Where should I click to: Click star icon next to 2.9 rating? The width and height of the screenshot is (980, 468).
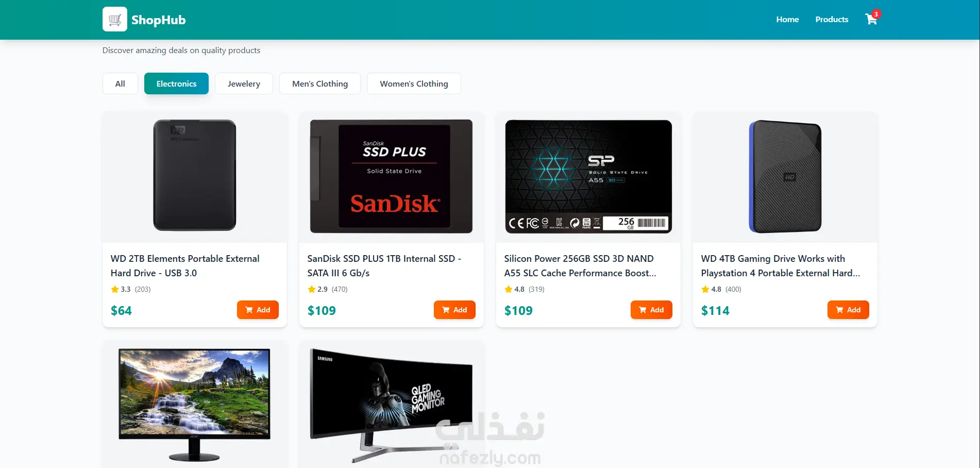pyautogui.click(x=312, y=289)
